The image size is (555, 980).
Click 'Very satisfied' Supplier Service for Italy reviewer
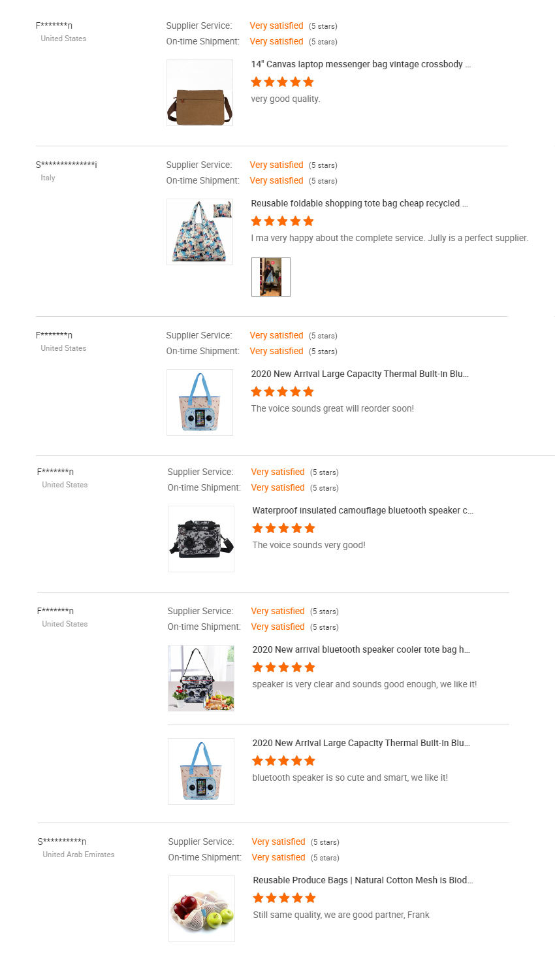pos(276,165)
